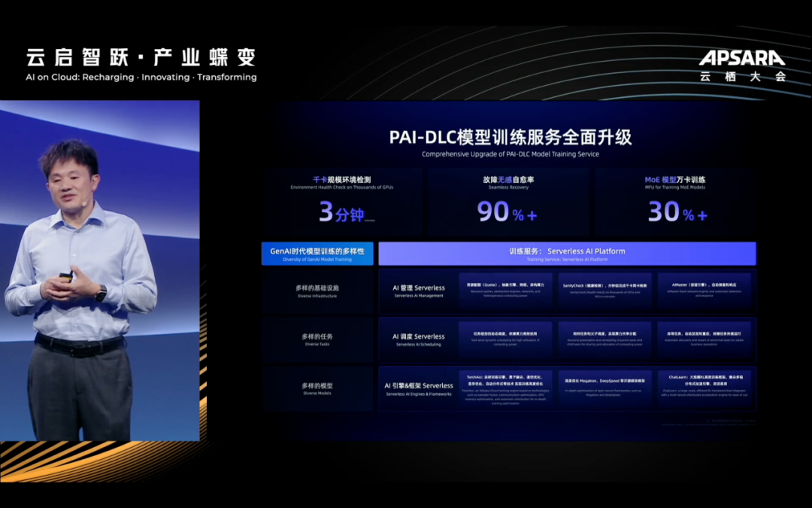Click the '多样的任务' Diverse Tasks cell
The height and width of the screenshot is (508, 812).
(x=317, y=339)
